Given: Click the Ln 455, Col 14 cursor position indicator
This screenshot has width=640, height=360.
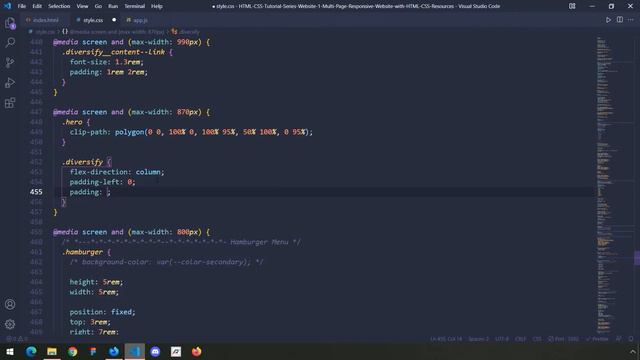Looking at the screenshot, I should point(446,339).
